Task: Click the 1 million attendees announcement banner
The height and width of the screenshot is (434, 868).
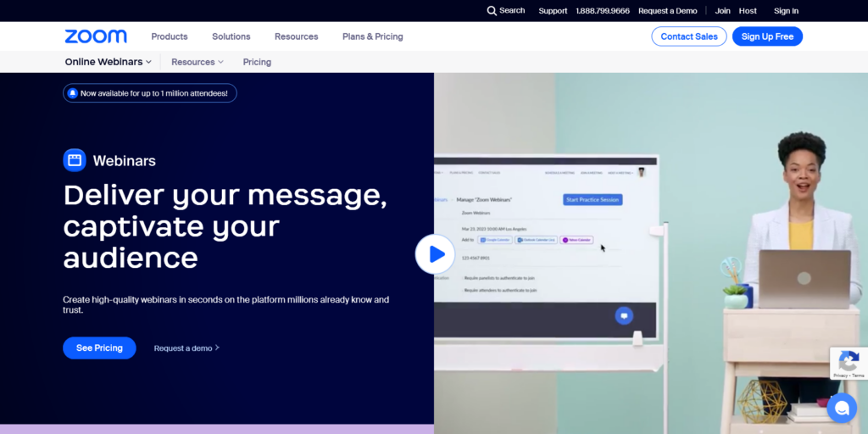Action: (x=150, y=93)
